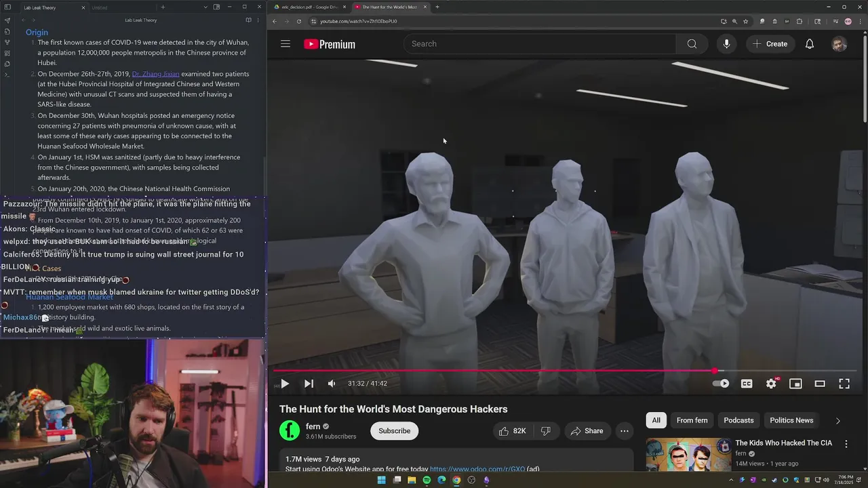The height and width of the screenshot is (488, 868).
Task: Bookmark this page star icon
Action: point(745,21)
